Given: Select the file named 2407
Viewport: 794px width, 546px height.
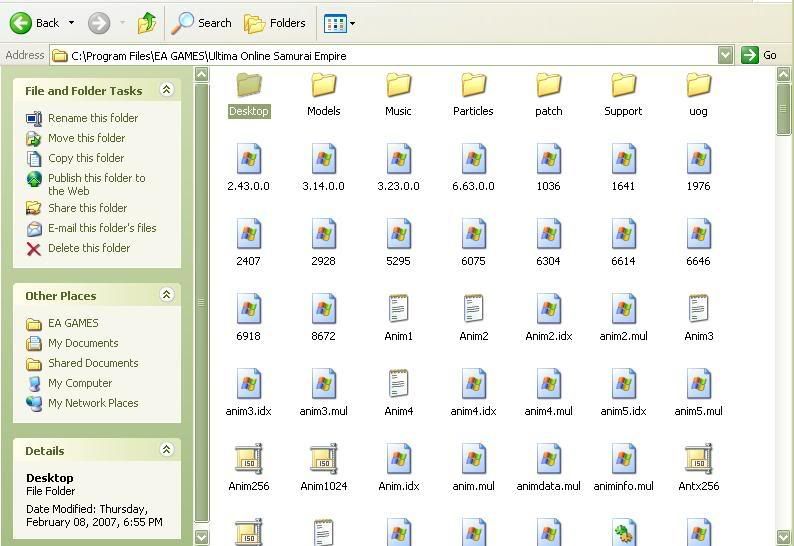Looking at the screenshot, I should coord(249,243).
